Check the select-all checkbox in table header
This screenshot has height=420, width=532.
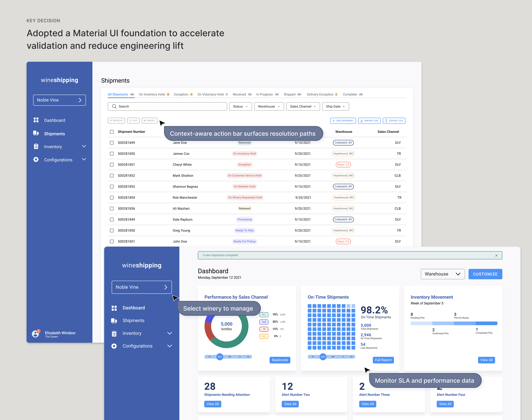[112, 131]
